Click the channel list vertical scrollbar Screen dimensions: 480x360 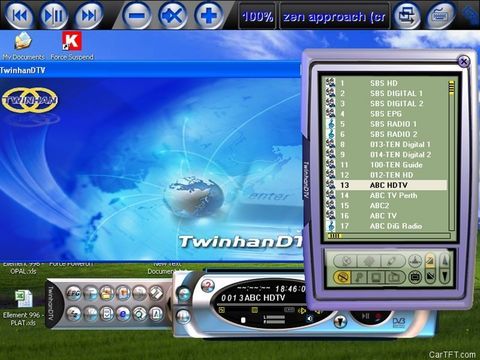coord(452,155)
